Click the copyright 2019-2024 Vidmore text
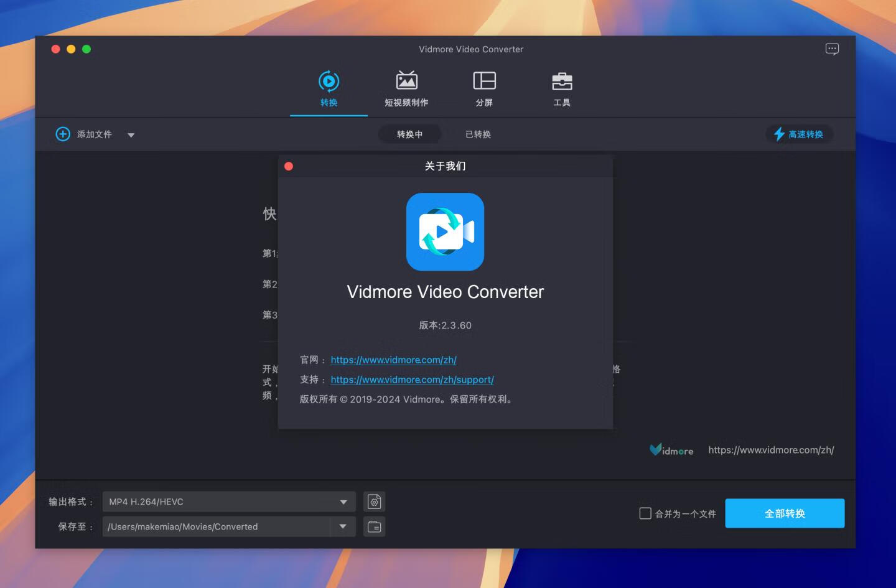Screen dimensions: 896x588 pos(407,399)
